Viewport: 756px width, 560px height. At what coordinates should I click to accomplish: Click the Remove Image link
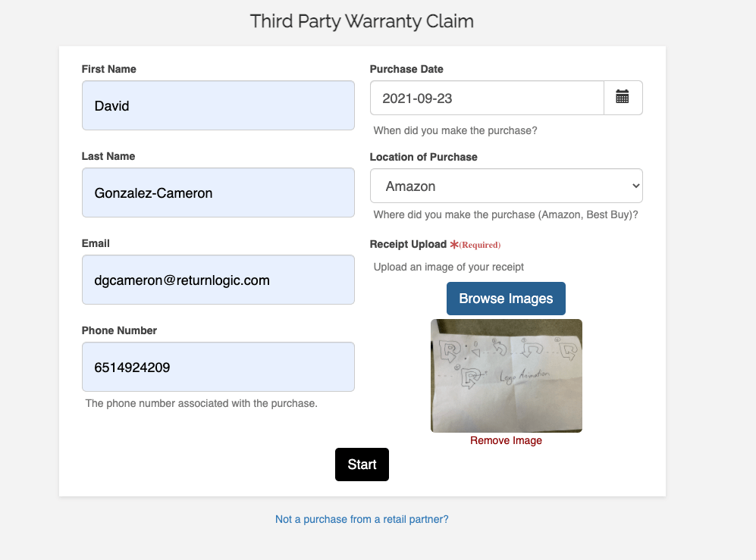coord(506,440)
